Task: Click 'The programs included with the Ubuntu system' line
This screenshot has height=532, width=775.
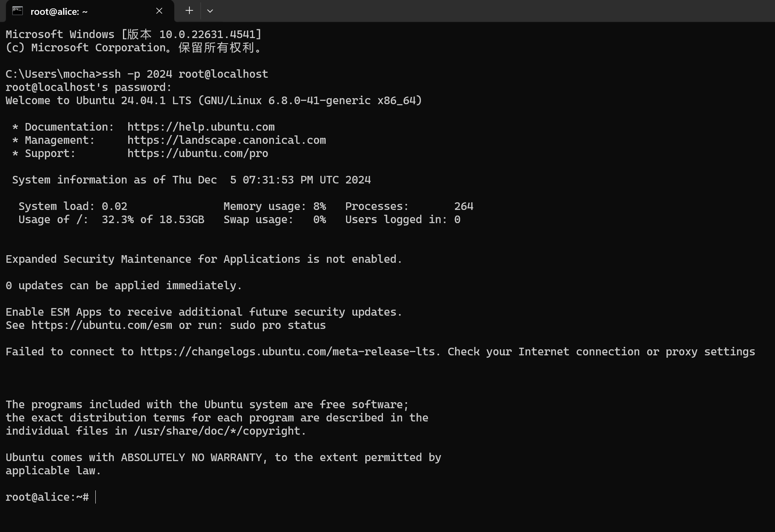Action: [x=207, y=405]
